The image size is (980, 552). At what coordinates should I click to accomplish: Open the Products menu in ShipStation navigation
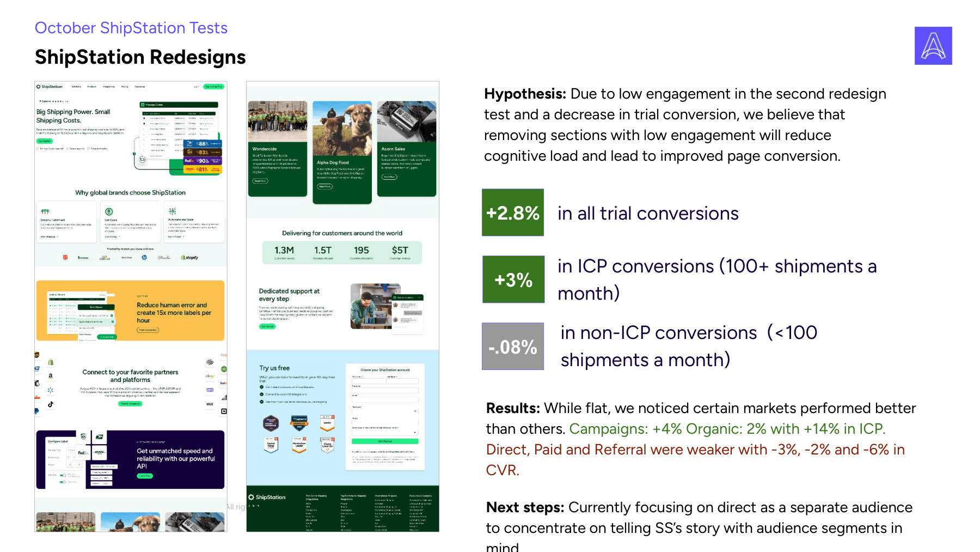coord(92,87)
